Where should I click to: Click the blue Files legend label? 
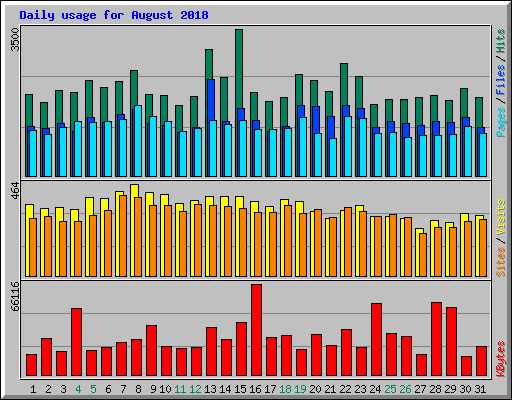tap(500, 79)
